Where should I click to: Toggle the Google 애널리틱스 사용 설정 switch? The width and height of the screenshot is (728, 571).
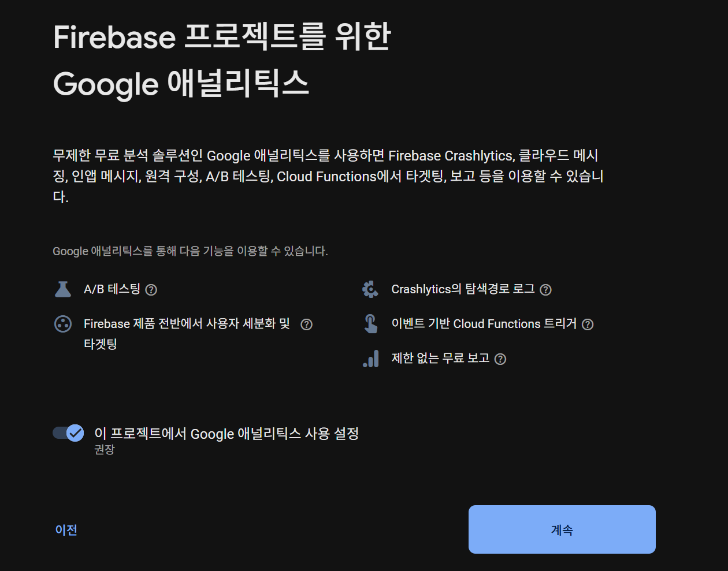[68, 433]
